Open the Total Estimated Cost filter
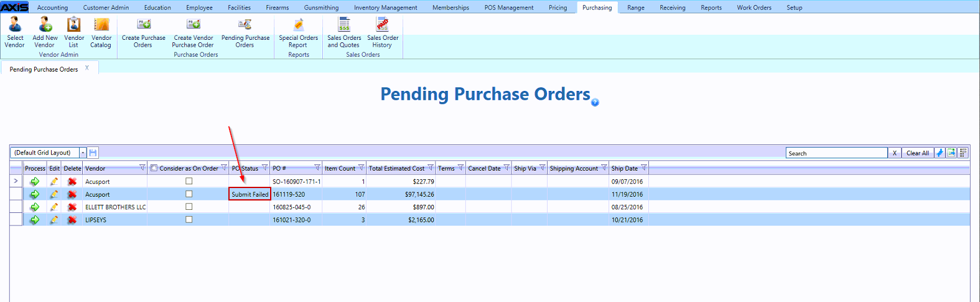The height and width of the screenshot is (302, 980). 431,168
